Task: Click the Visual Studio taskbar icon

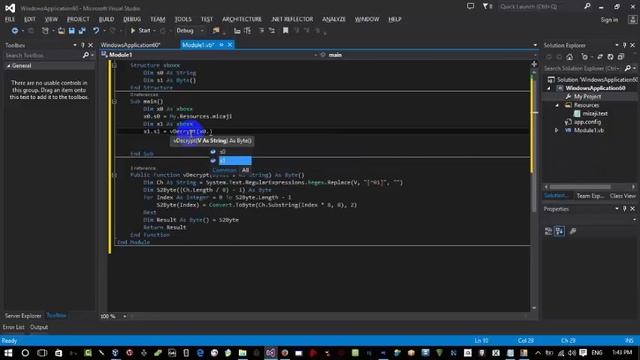Action: click(x=271, y=353)
